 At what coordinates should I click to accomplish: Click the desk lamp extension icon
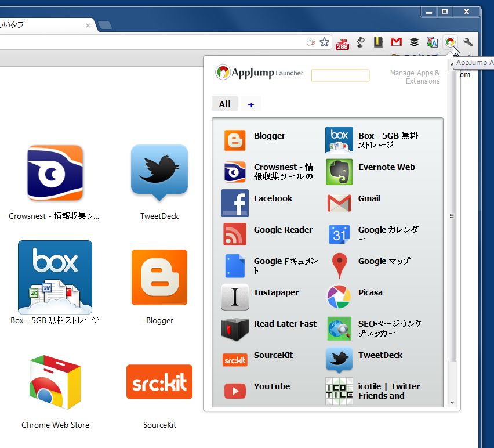[361, 42]
